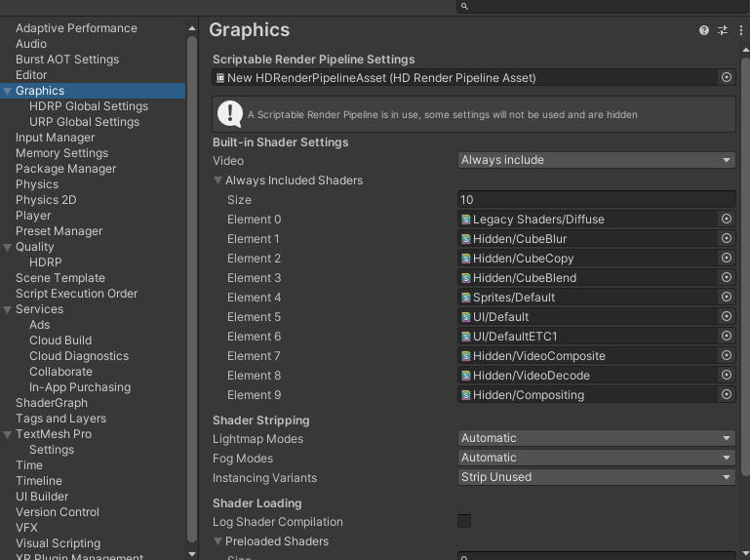Open the Video shader dropdown
Image resolution: width=750 pixels, height=560 pixels.
(597, 160)
